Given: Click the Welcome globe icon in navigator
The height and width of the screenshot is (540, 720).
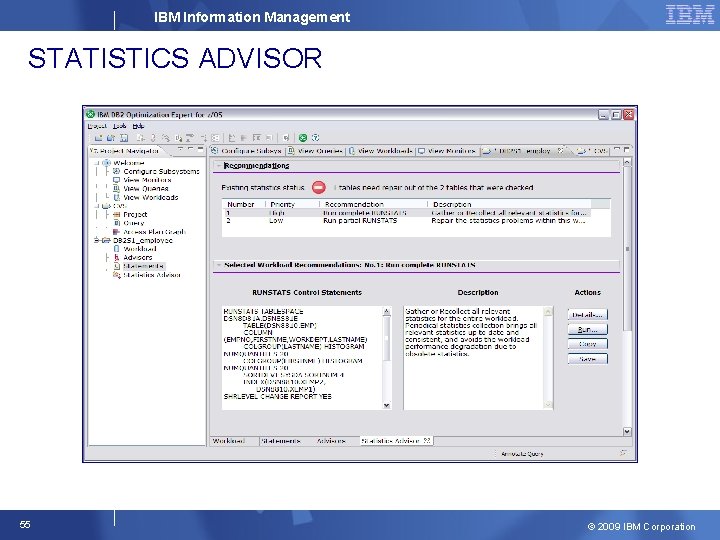Looking at the screenshot, I should 107,163.
